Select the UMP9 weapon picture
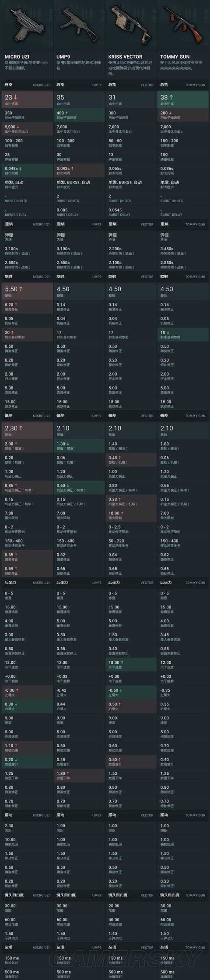 pos(79,26)
